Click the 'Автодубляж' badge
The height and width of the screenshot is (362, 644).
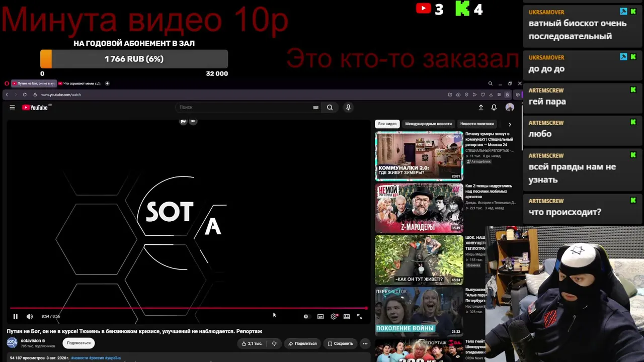click(478, 161)
